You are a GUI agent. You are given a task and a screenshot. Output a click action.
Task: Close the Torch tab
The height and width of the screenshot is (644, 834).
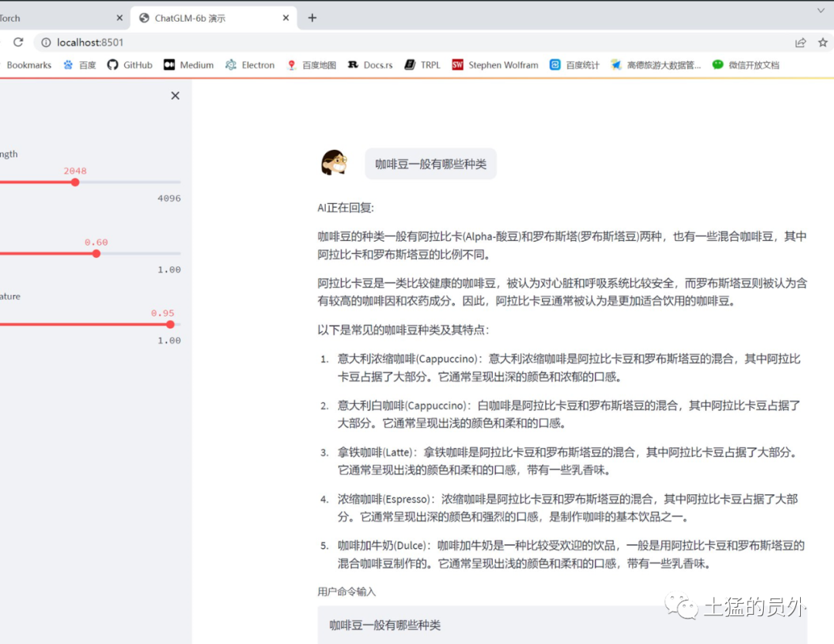(119, 18)
